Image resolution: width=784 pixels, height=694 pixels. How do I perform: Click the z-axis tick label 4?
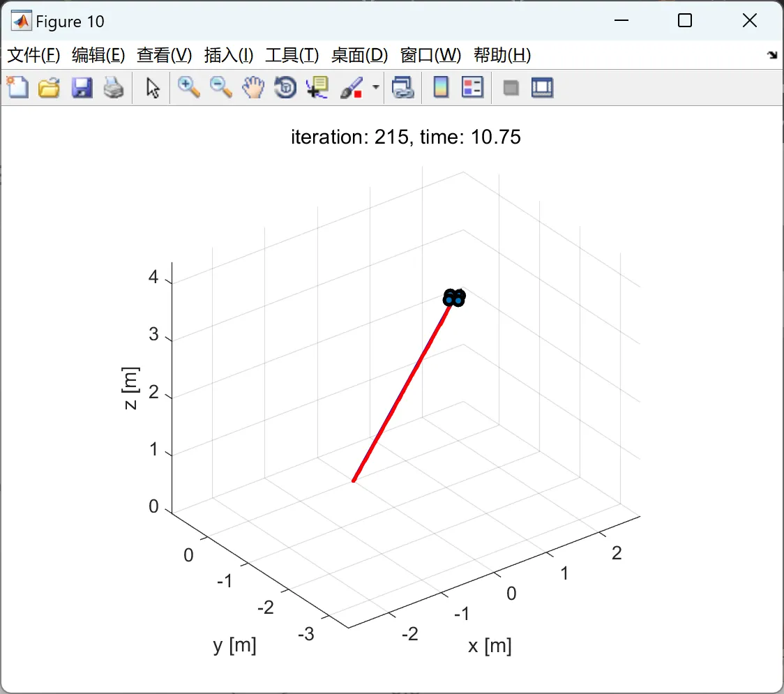tap(153, 276)
